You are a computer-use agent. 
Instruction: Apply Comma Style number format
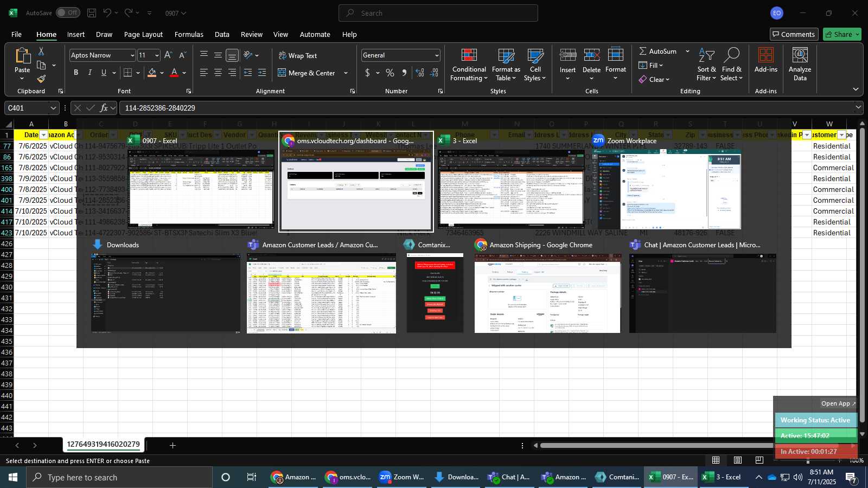coord(404,73)
